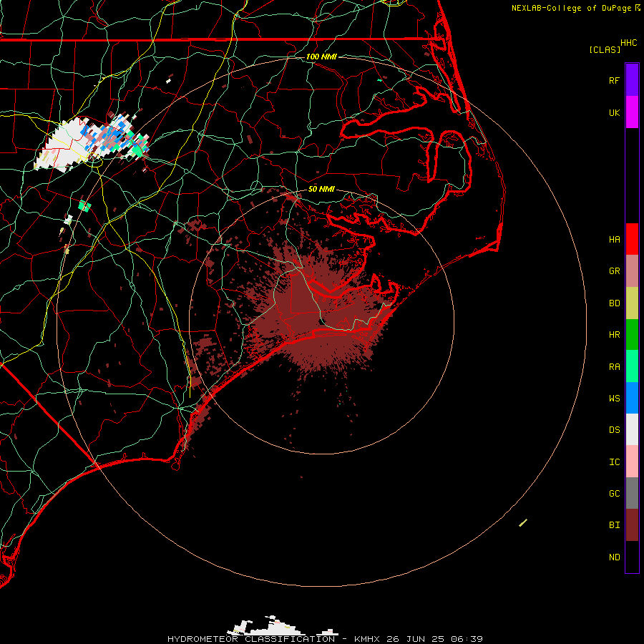This screenshot has height=644, width=644.
Task: Click the yellow BD color swatch
Action: click(632, 303)
